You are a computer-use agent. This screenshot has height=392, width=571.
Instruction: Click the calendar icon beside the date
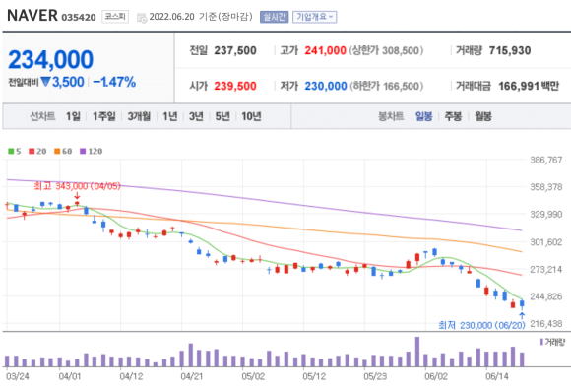[142, 17]
